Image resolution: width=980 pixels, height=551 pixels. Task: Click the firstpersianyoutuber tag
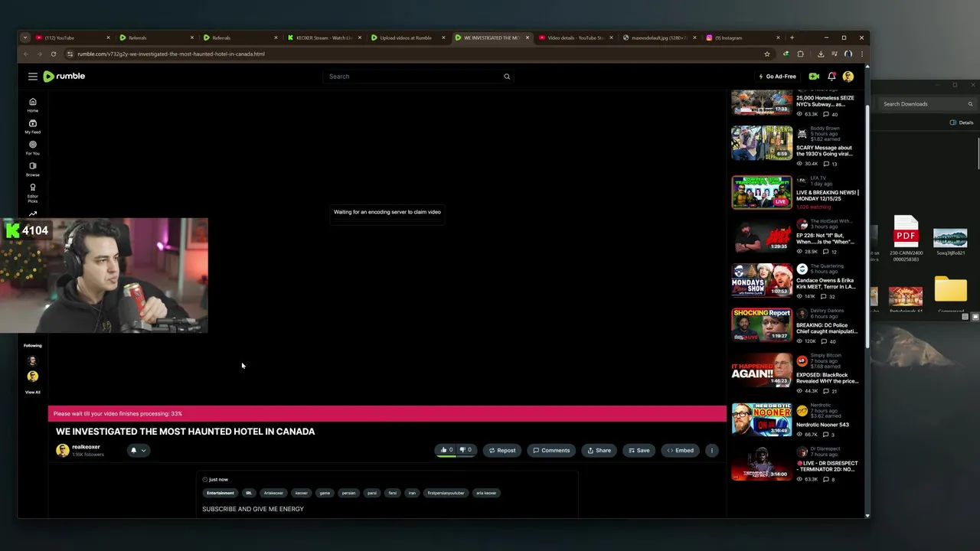tap(446, 493)
